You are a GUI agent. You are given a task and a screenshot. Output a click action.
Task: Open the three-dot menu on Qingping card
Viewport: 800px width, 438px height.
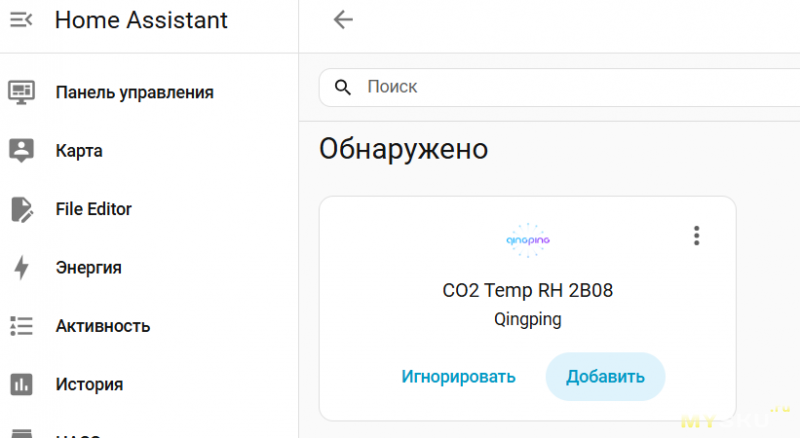697,236
